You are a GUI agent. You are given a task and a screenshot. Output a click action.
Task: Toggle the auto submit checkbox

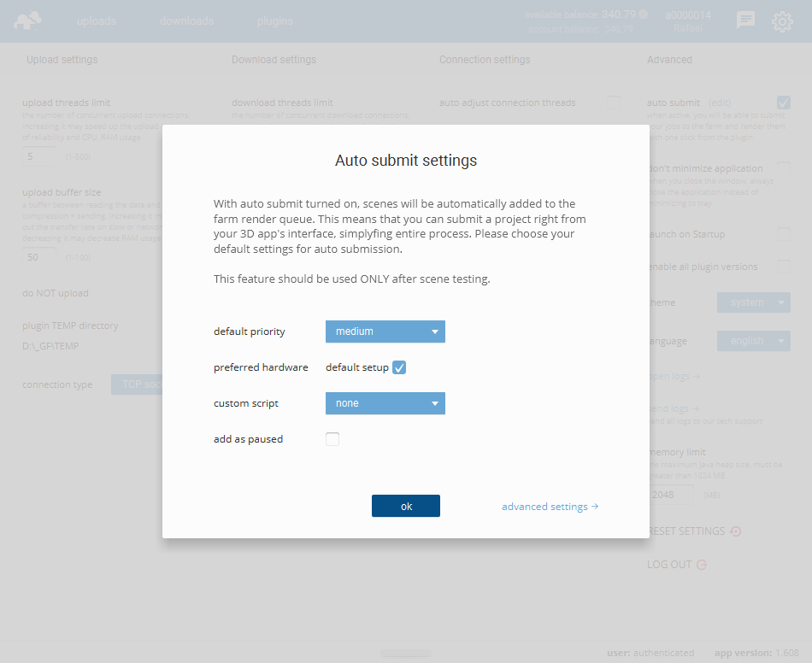point(784,103)
